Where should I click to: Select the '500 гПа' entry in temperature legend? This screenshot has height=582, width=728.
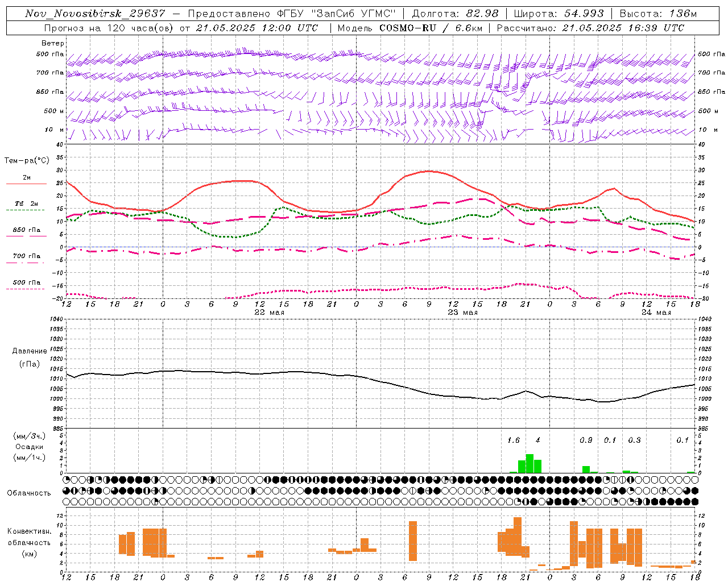point(26,282)
